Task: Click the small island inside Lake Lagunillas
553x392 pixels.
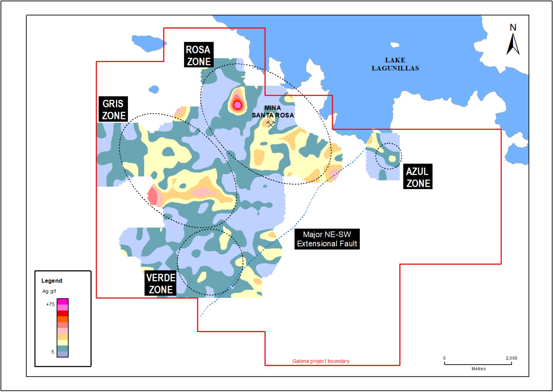Action: coord(395,45)
